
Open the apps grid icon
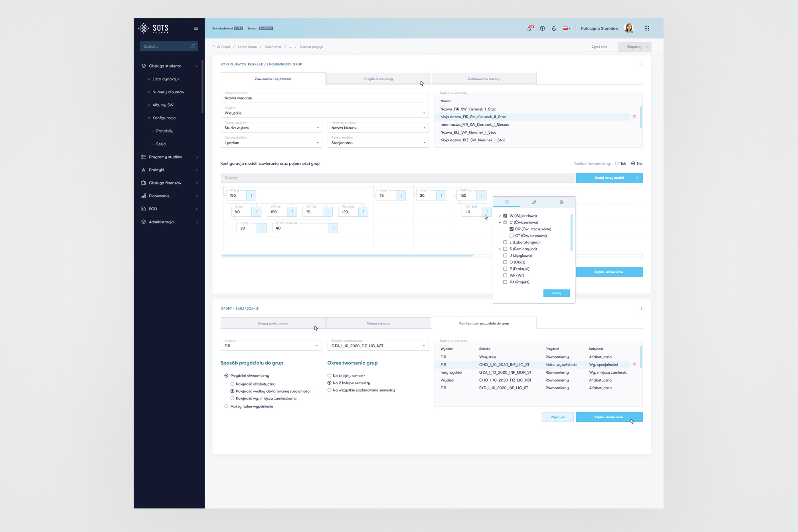pos(647,28)
